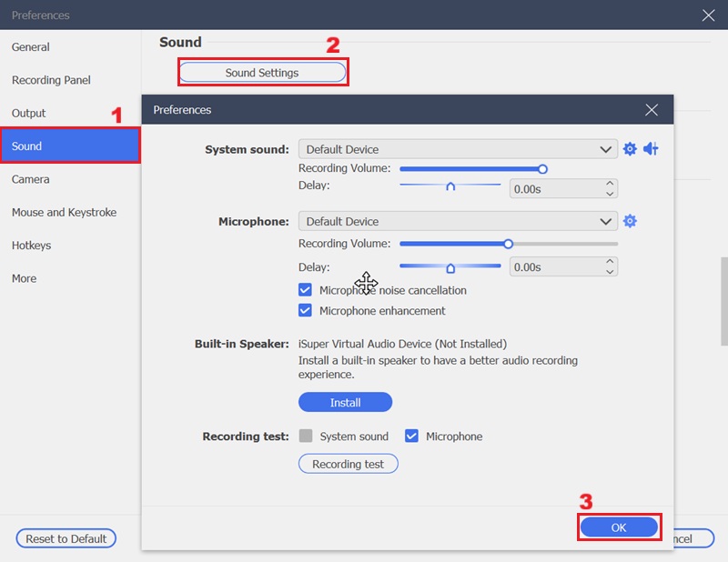Start the Recording test button
This screenshot has width=728, height=562.
349,464
